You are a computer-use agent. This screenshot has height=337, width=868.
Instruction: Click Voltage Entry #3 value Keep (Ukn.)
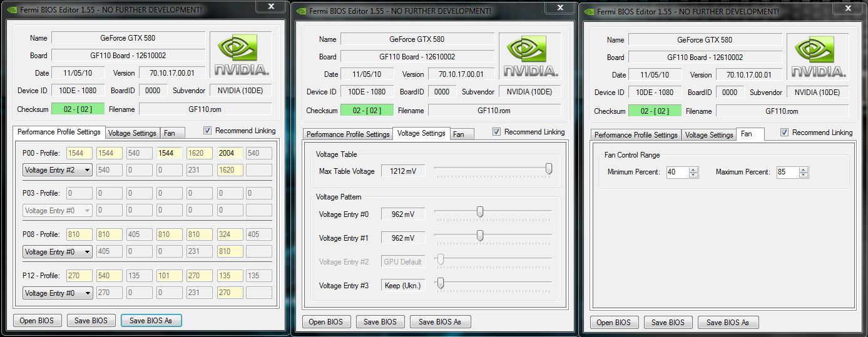(403, 286)
